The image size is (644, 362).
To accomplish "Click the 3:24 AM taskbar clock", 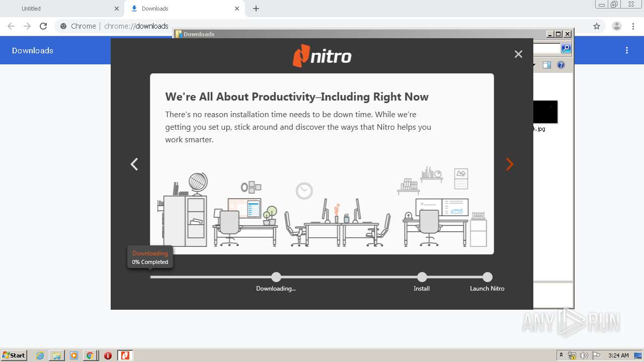I will click(x=618, y=355).
